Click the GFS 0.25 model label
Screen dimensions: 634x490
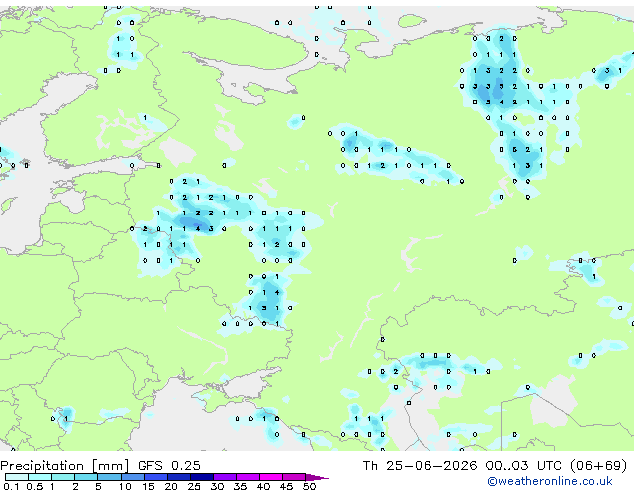[x=169, y=466]
